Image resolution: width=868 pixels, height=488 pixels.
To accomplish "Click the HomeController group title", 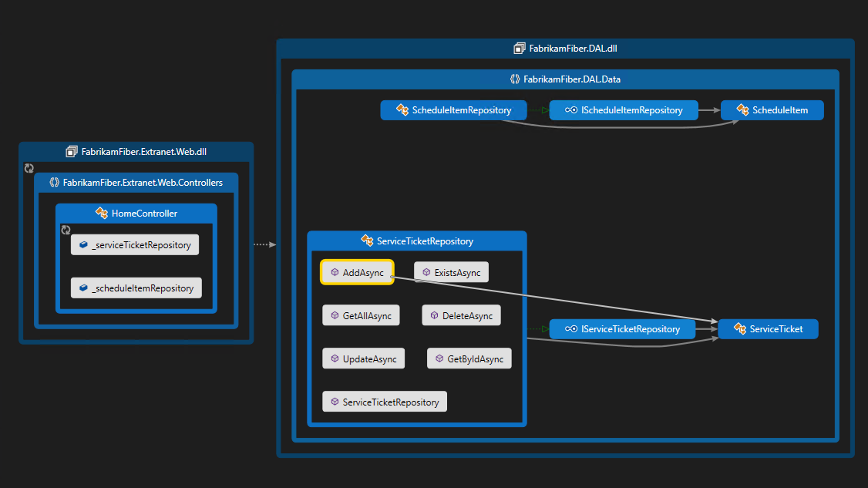I will (144, 214).
